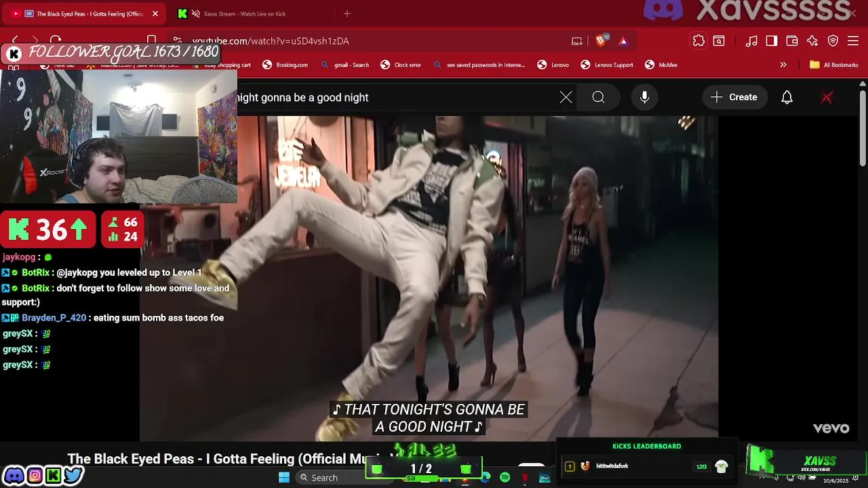The height and width of the screenshot is (488, 868).
Task: Click the Kick icon on the overlay
Action: (53, 476)
